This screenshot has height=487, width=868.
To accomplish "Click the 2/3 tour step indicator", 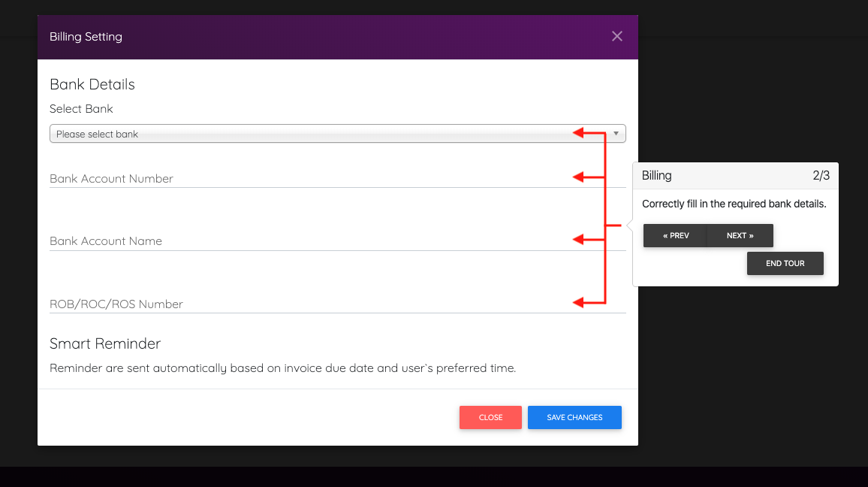I will tap(821, 175).
